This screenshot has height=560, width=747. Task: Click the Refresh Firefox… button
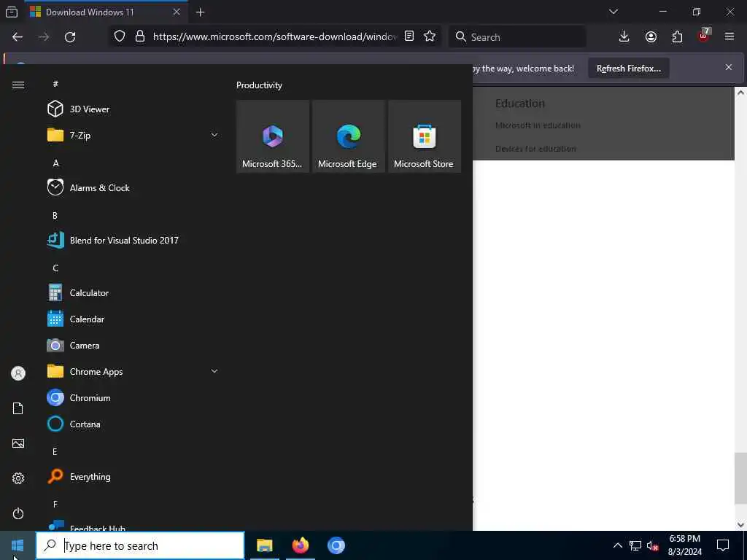(628, 69)
